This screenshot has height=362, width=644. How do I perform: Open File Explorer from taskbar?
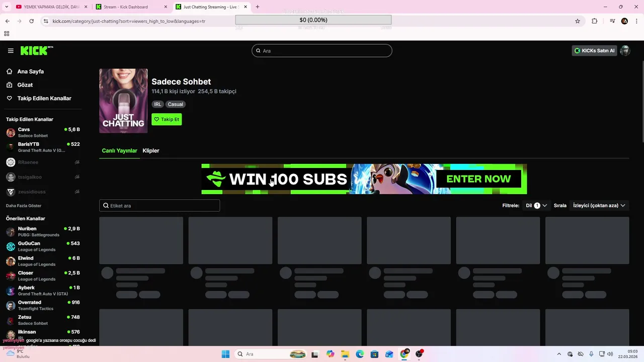click(x=345, y=354)
